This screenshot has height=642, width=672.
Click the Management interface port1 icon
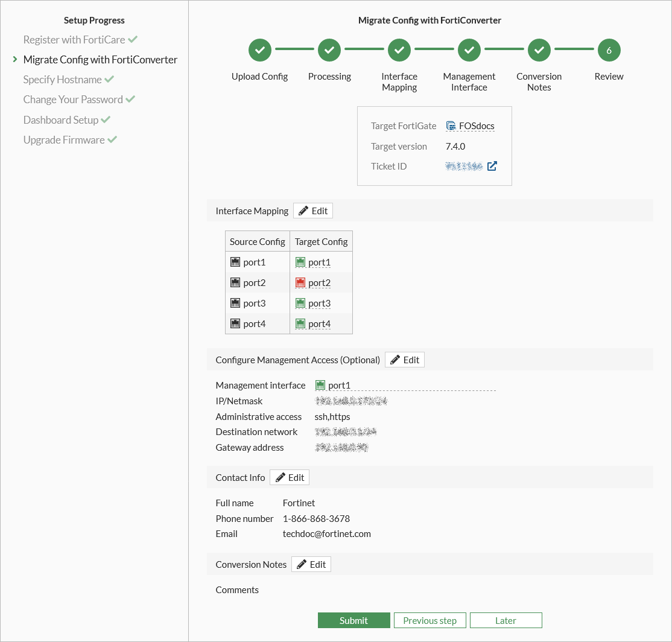(320, 386)
